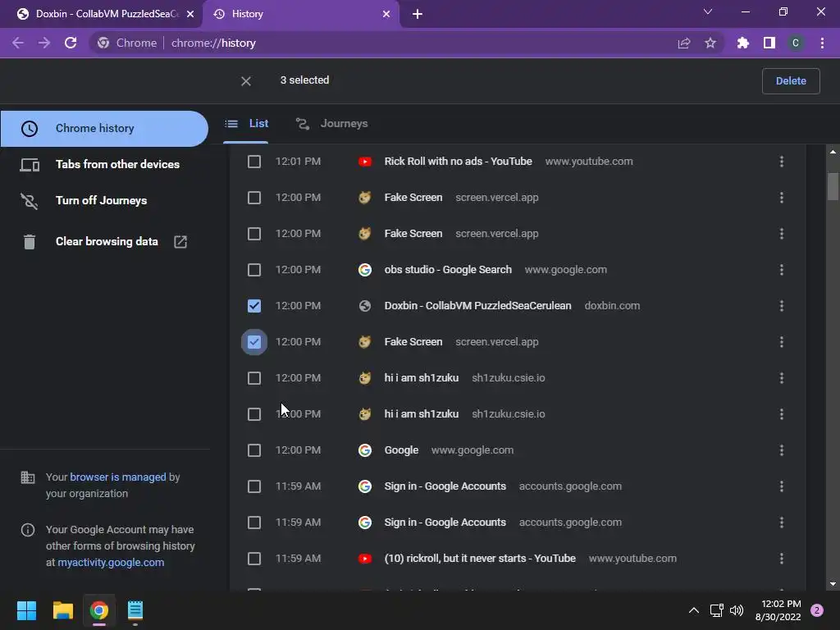Open the browser is managed link

pos(118,477)
